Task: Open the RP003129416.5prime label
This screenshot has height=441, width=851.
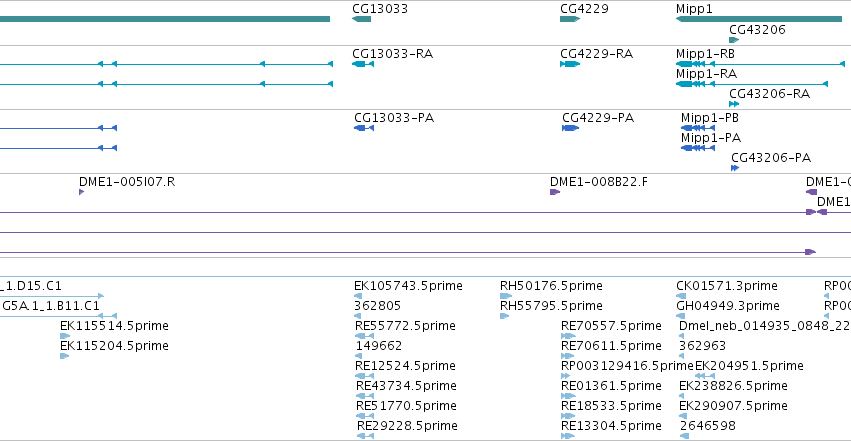Action: tap(627, 366)
